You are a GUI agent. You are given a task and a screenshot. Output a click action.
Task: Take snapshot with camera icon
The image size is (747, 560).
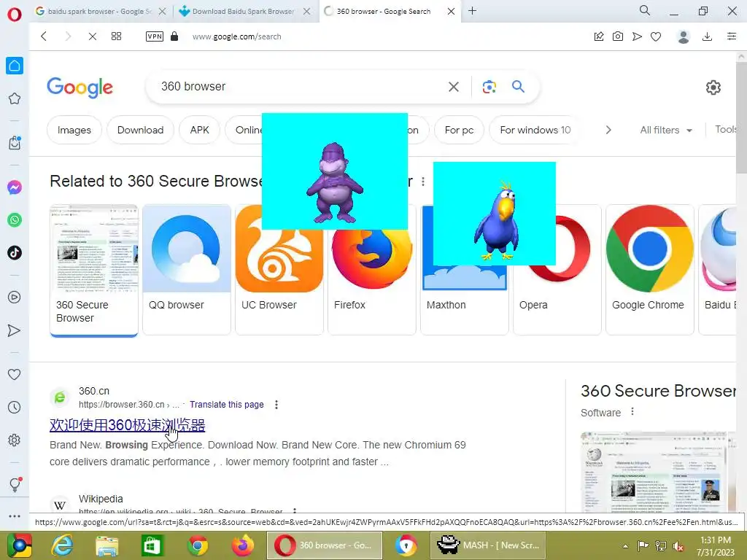[x=618, y=36]
